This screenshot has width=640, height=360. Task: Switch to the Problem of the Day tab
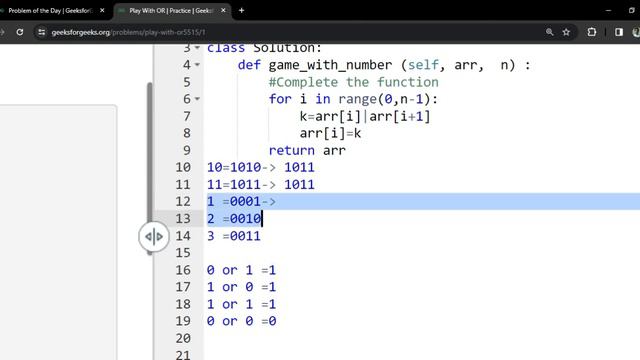tap(51, 11)
